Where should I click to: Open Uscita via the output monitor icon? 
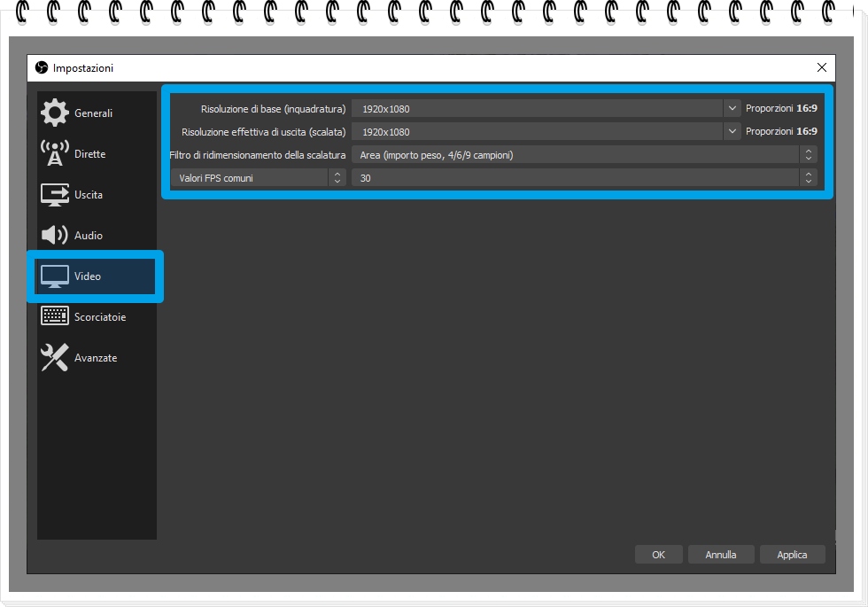(x=54, y=194)
